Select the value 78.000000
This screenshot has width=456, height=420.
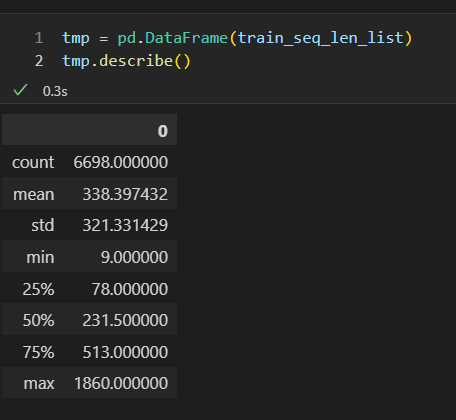130,289
